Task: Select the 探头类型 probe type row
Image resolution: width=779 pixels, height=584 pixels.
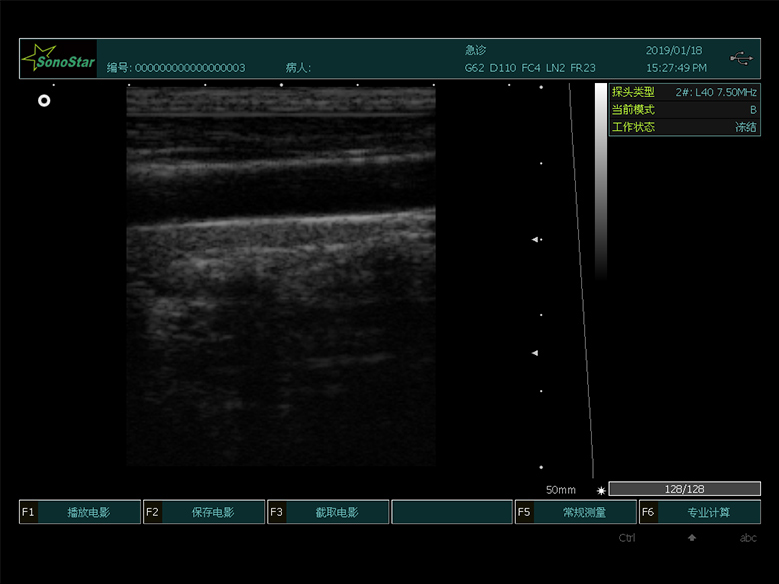Action: (x=684, y=92)
